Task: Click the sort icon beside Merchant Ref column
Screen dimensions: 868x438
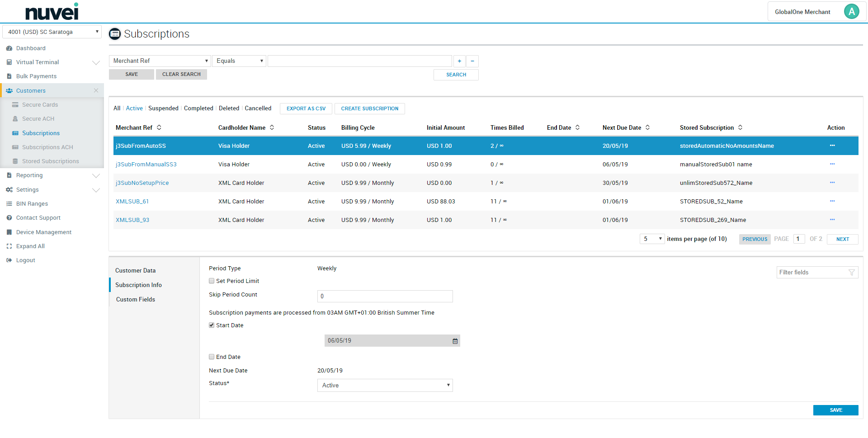Action: [x=159, y=127]
